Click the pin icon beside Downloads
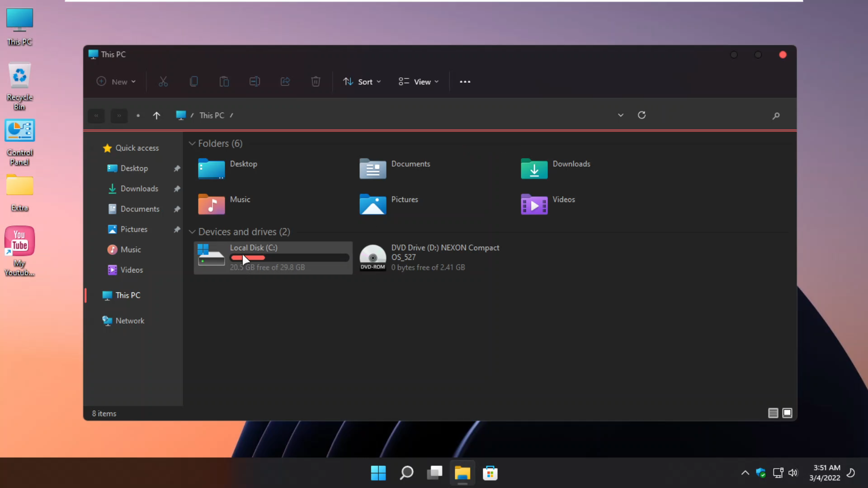The image size is (868, 488). pyautogui.click(x=177, y=188)
